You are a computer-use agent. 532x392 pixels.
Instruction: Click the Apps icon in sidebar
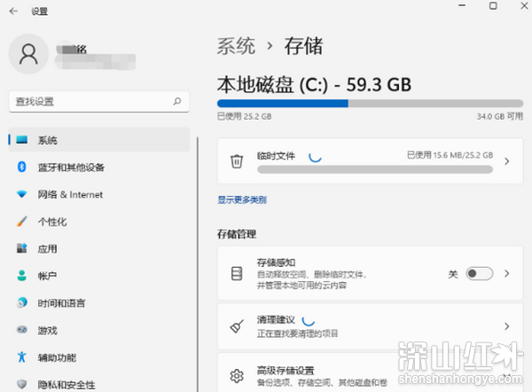tap(21, 248)
